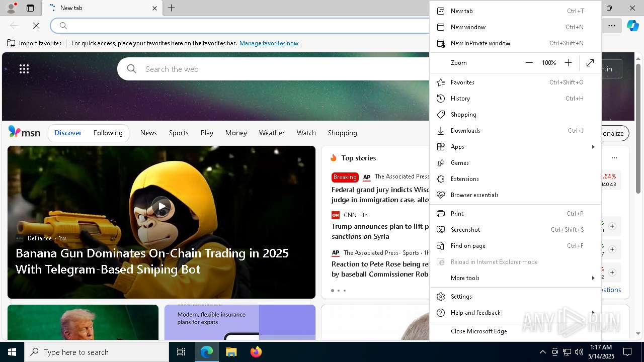Open the Shopping tab on MSN
The width and height of the screenshot is (644, 362).
[x=342, y=133]
